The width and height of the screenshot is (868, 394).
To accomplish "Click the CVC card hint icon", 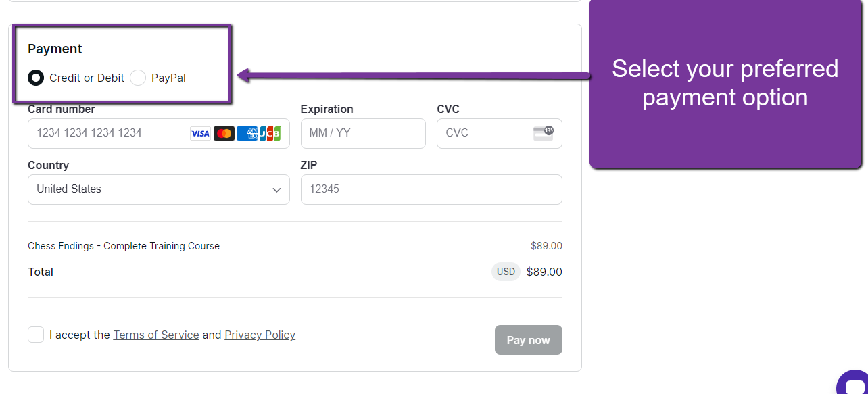I will 544,133.
